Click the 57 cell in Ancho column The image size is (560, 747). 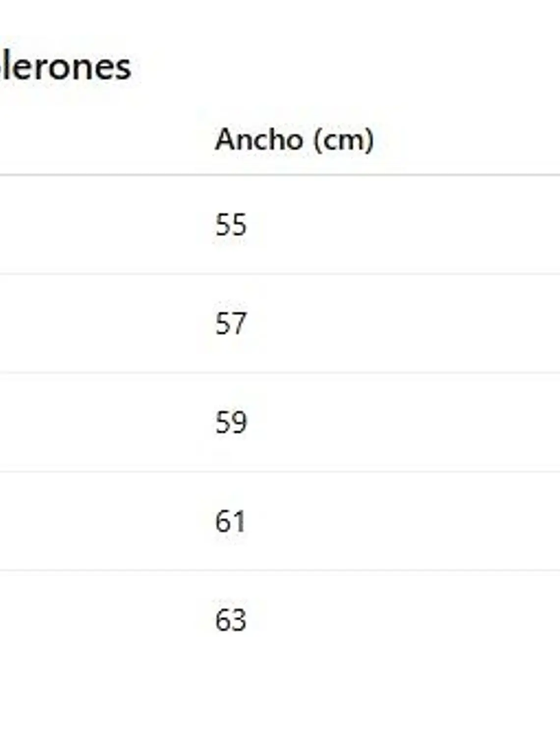coord(231,324)
